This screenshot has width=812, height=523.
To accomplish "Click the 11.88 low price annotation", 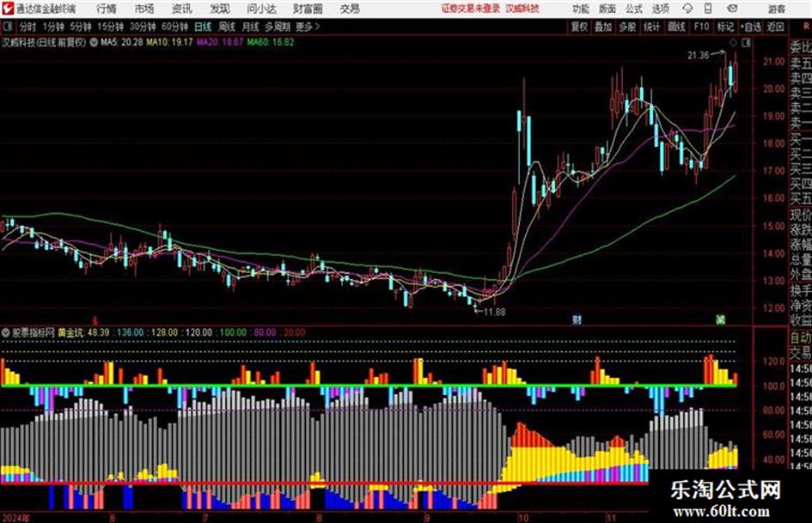I will [494, 312].
